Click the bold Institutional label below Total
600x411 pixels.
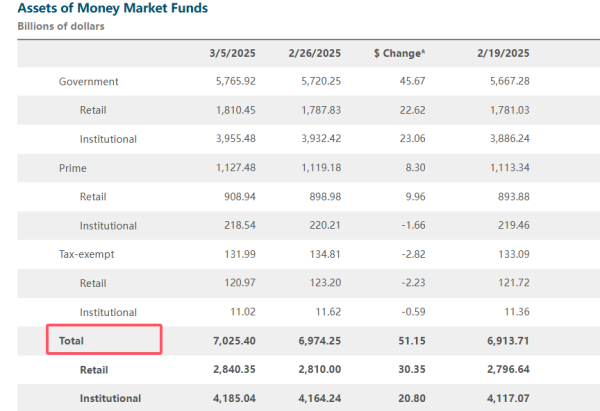coord(110,399)
